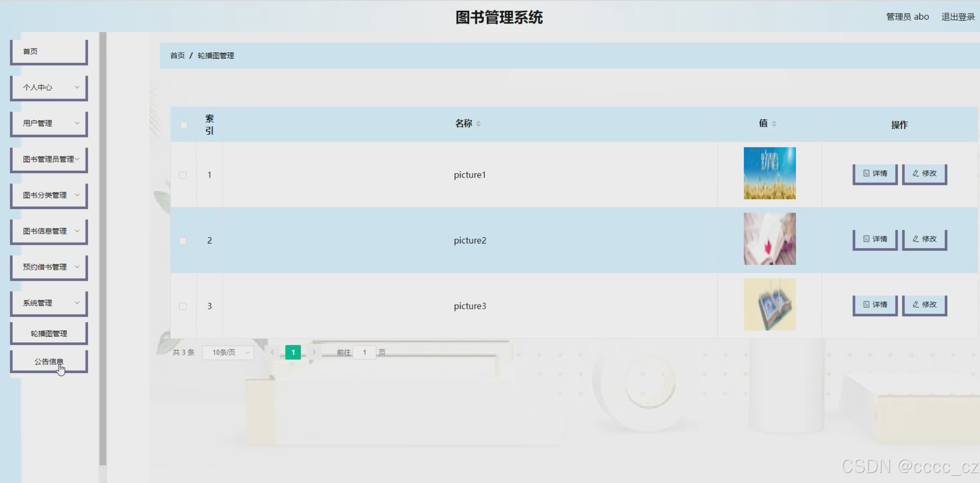Click the sidebar vertical scrollbar
Viewport: 980px width, 483px height.
tap(103, 247)
